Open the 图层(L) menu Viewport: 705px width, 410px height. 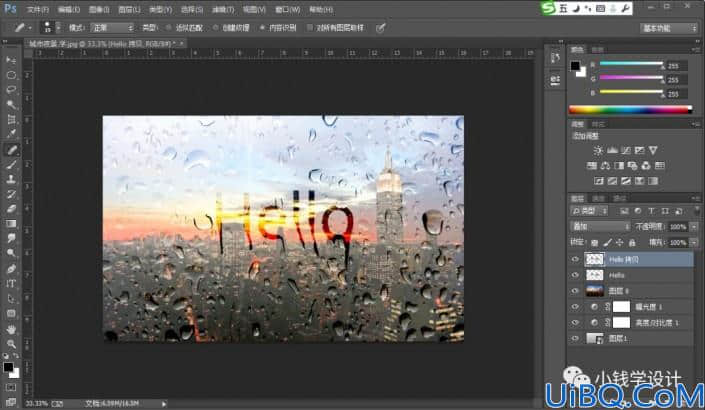coord(129,9)
